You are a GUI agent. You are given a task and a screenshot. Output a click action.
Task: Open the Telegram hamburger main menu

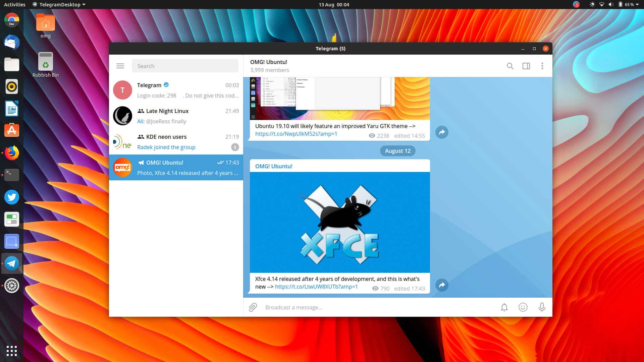(120, 66)
